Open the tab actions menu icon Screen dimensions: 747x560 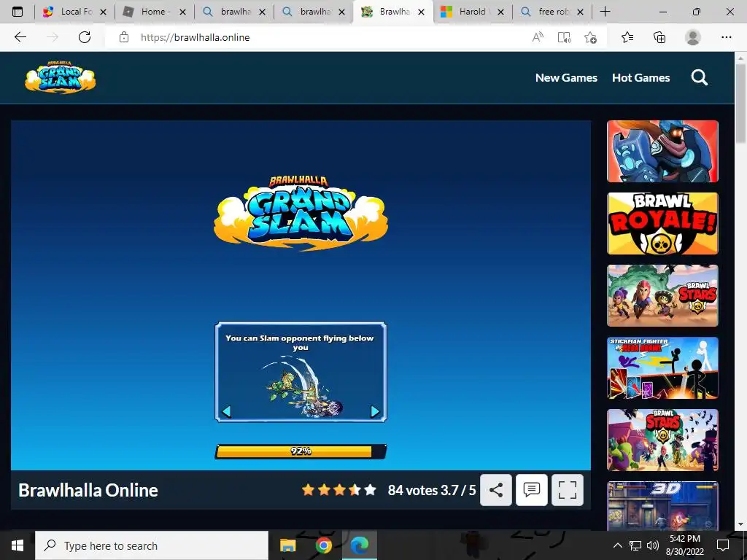click(18, 12)
